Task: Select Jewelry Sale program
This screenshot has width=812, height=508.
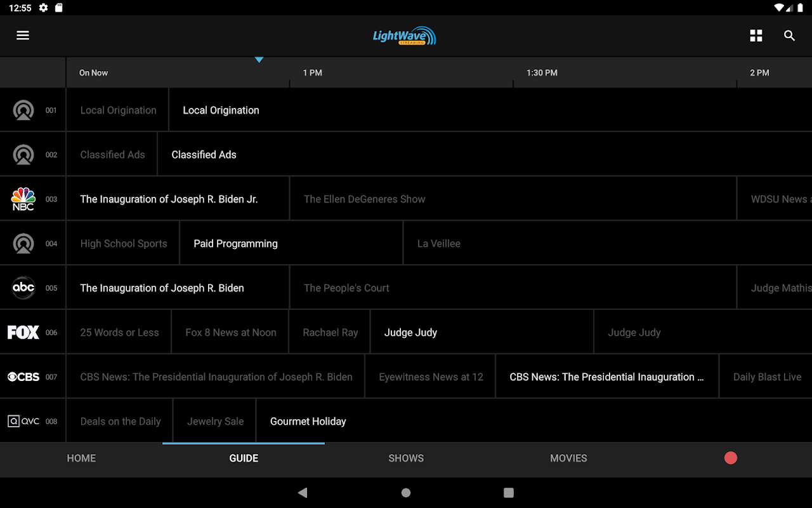Action: (x=214, y=422)
